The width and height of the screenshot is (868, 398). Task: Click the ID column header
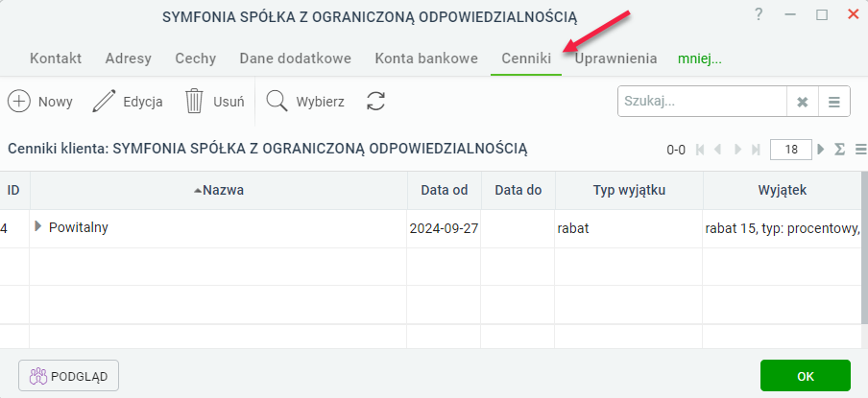point(14,190)
